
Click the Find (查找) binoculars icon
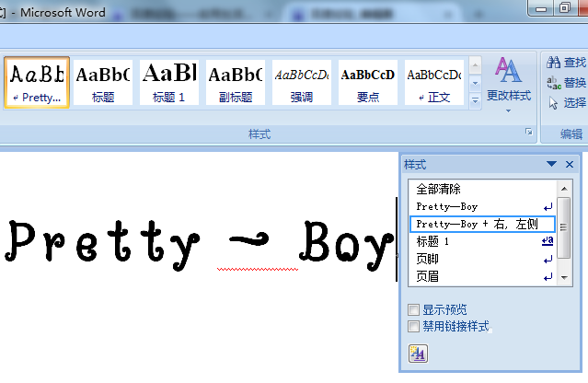pyautogui.click(x=553, y=63)
